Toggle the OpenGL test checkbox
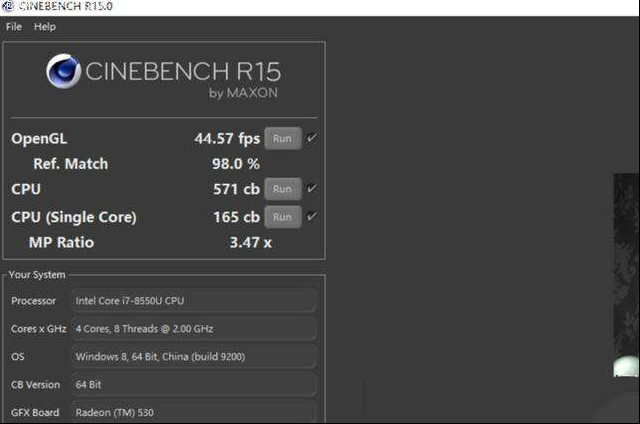 pos(312,138)
